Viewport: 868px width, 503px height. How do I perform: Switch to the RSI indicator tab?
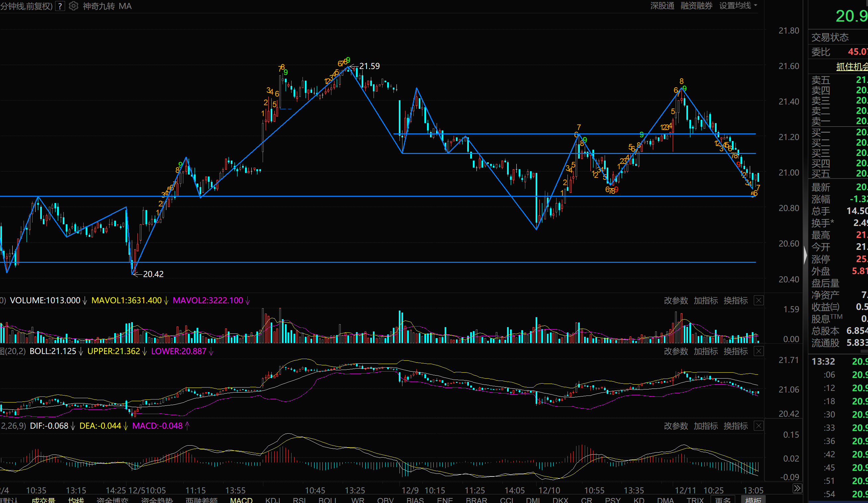click(x=299, y=500)
